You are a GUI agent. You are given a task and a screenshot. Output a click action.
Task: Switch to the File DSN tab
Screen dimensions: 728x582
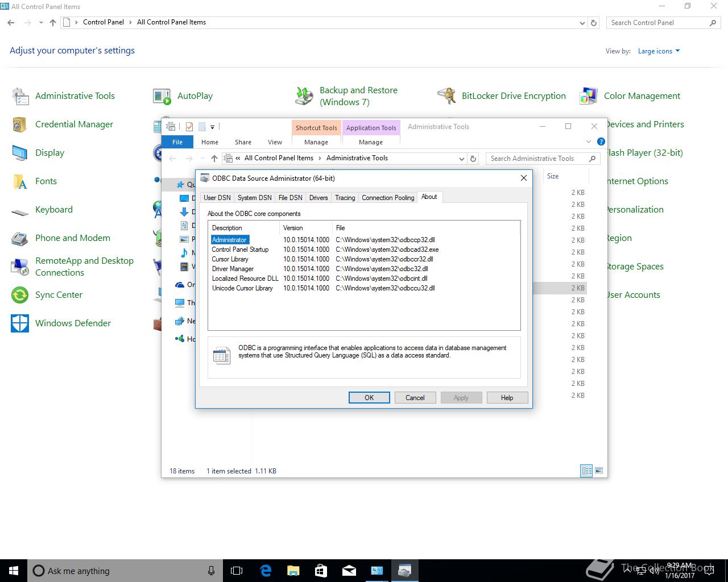point(290,198)
